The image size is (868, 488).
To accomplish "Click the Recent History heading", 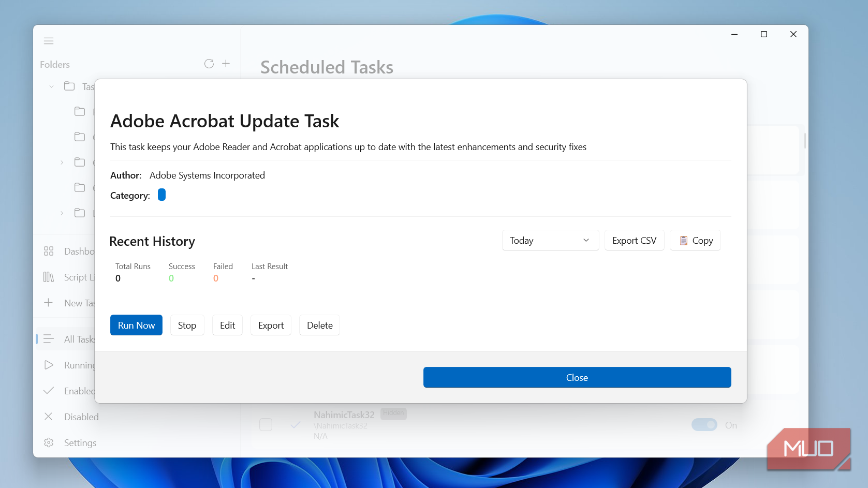I will click(152, 242).
